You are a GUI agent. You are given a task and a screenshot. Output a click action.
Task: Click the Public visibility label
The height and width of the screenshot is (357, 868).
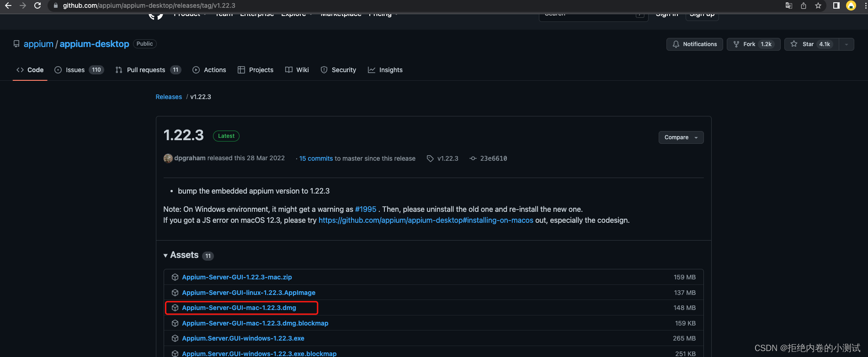(145, 44)
